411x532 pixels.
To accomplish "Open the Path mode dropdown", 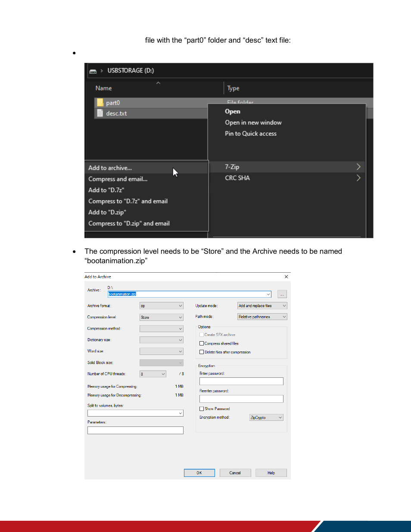I will [262, 317].
